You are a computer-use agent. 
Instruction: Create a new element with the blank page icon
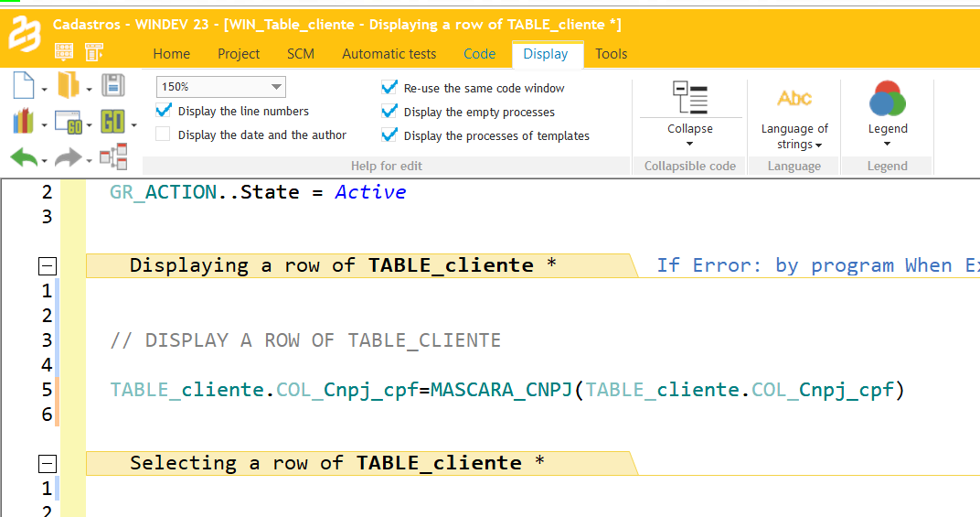[x=24, y=85]
